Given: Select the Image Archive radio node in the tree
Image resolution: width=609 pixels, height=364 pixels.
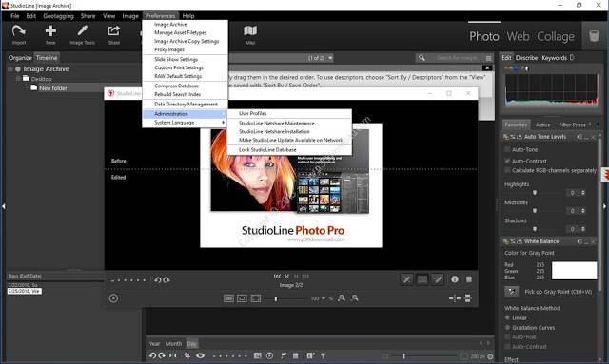Looking at the screenshot, I should [x=18, y=69].
